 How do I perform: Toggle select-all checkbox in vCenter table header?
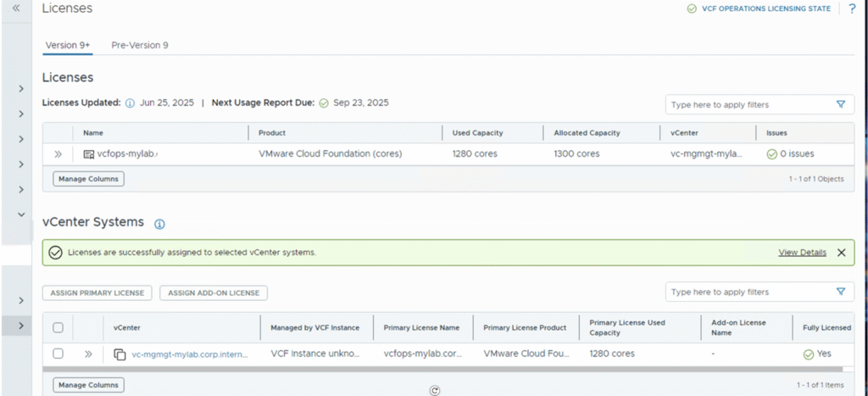[58, 328]
